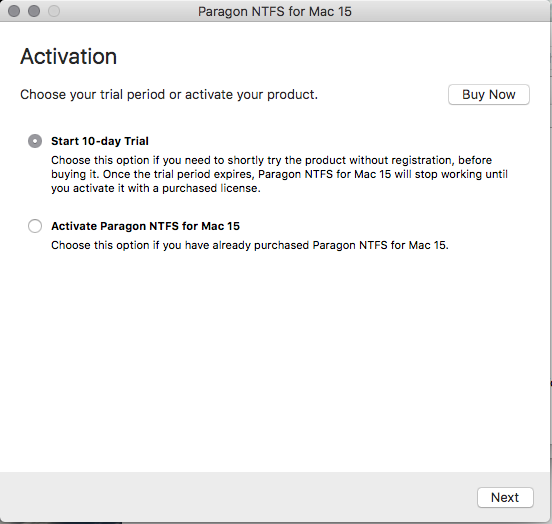Click the Activation heading
552x524 pixels.
pyautogui.click(x=69, y=57)
